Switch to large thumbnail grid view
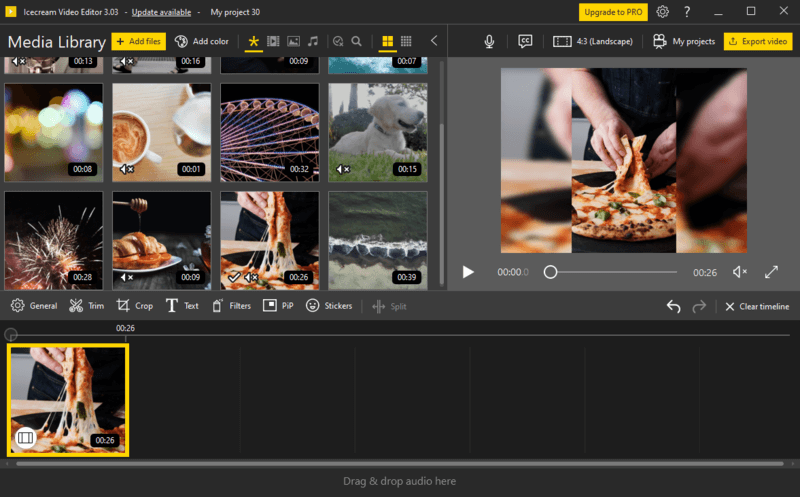Viewport: 800px width, 497px height. pyautogui.click(x=388, y=41)
